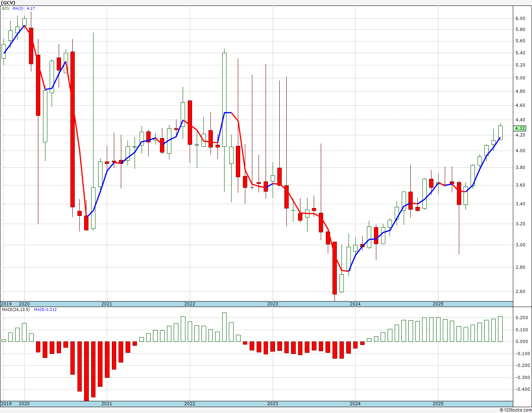Select the MACD:0.212 value readout

coord(45,310)
